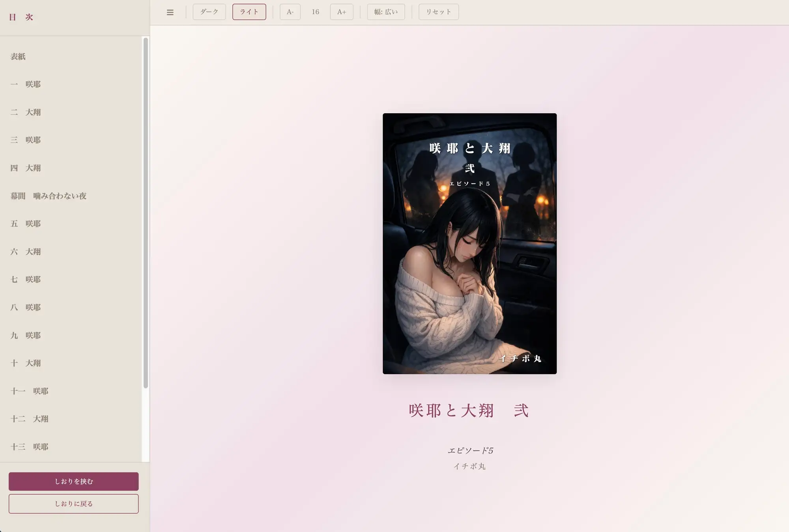The height and width of the screenshot is (532, 789).
Task: Insert a bookmark with しおりを挟む
Action: [74, 481]
